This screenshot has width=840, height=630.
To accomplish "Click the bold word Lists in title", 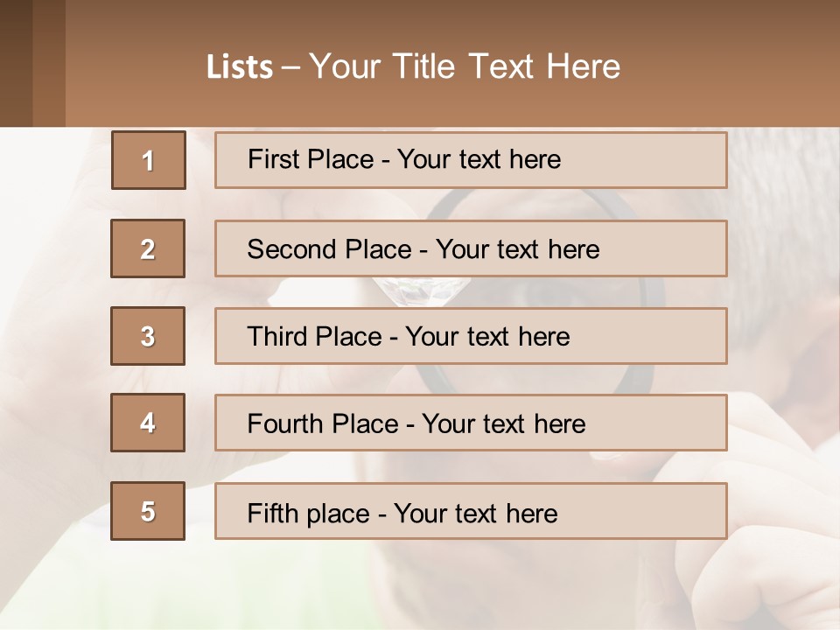I will pyautogui.click(x=239, y=67).
